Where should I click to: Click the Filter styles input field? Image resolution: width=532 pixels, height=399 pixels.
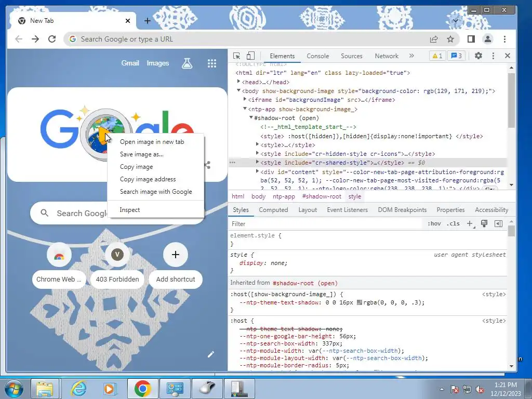(x=326, y=223)
